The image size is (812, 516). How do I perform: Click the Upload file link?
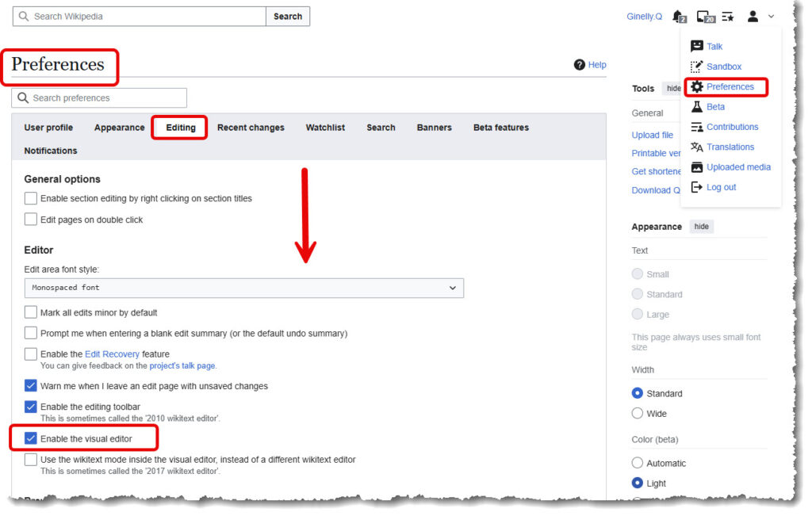(652, 135)
